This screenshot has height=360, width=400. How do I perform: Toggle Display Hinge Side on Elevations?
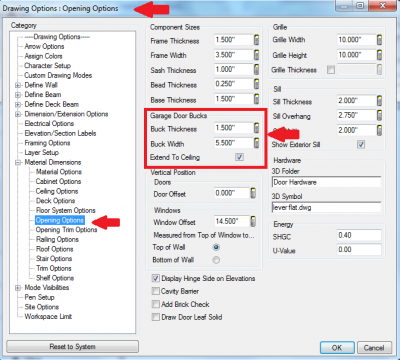(x=156, y=278)
